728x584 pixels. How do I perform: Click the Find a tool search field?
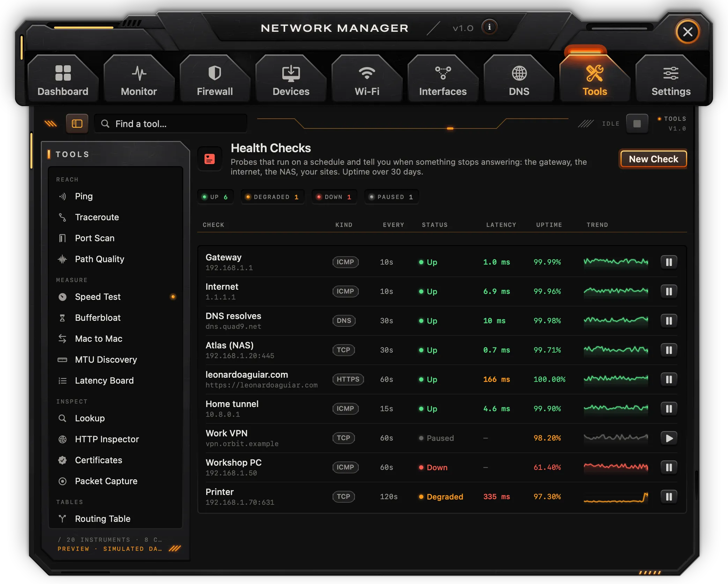click(171, 124)
